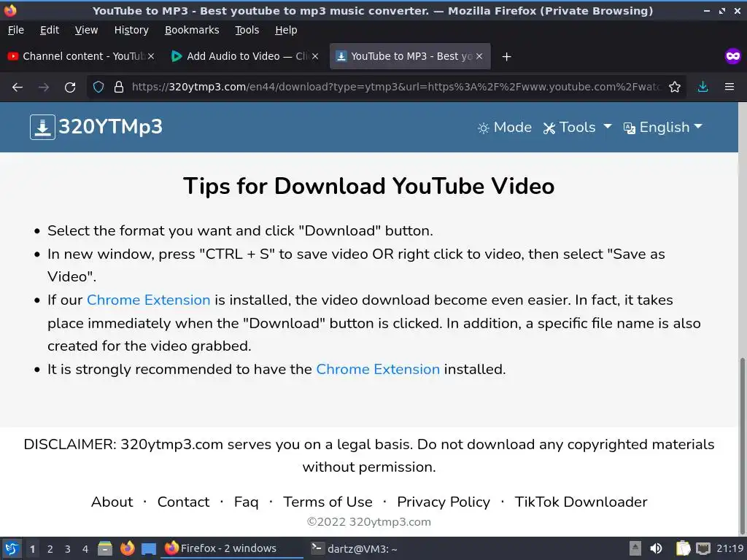Launch file manager from taskbar
The height and width of the screenshot is (560, 747).
105,548
